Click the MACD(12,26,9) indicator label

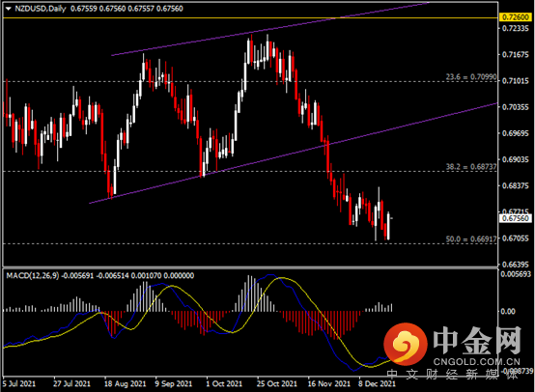click(33, 276)
